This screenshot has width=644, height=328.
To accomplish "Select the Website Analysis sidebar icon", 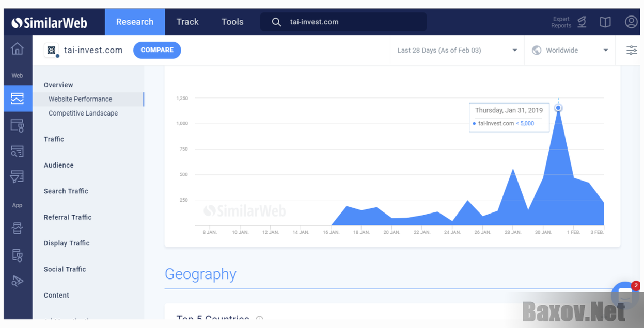I will [18, 98].
